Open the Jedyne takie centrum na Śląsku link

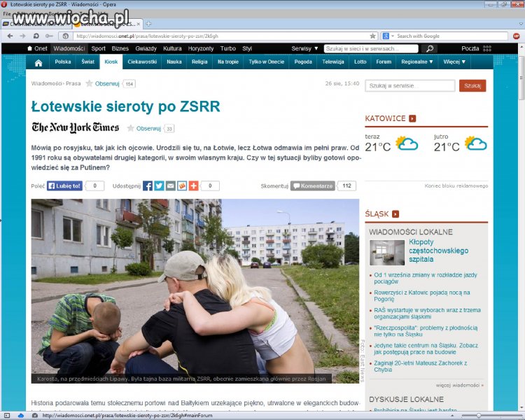coord(426,349)
